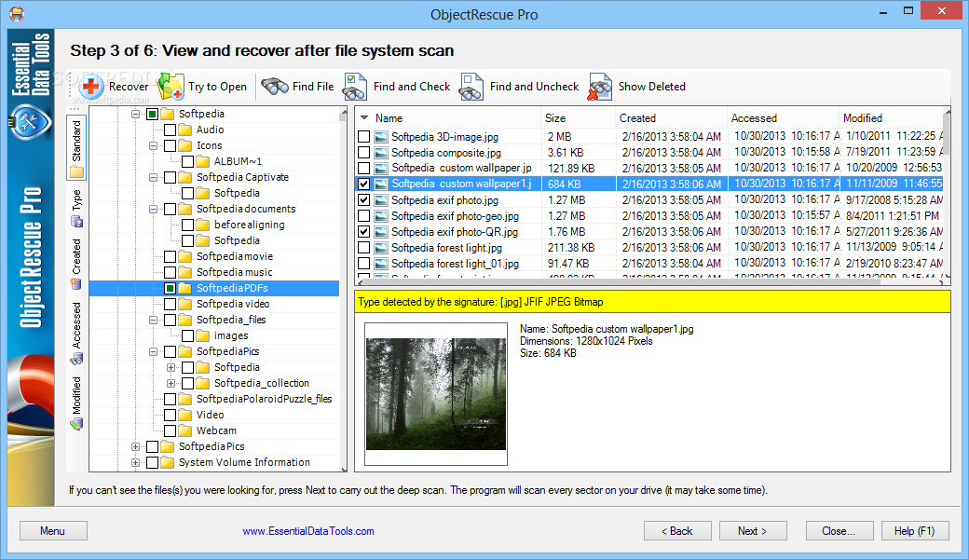Viewport: 969px width, 560px height.
Task: Check the Softpedia music folder checkbox
Action: (170, 273)
